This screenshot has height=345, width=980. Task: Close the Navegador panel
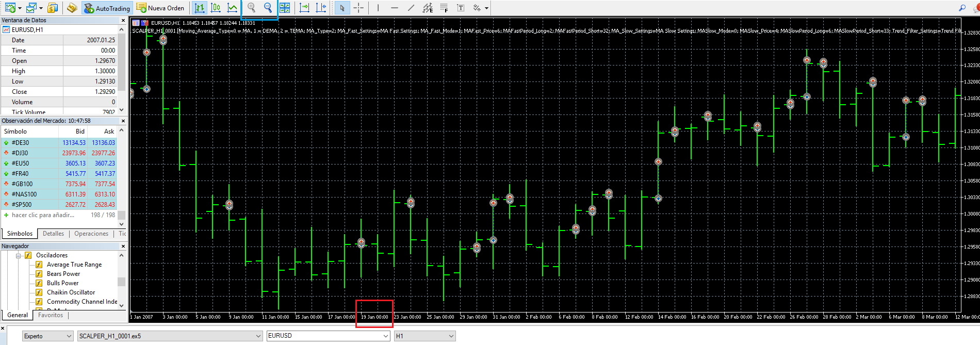[x=123, y=246]
